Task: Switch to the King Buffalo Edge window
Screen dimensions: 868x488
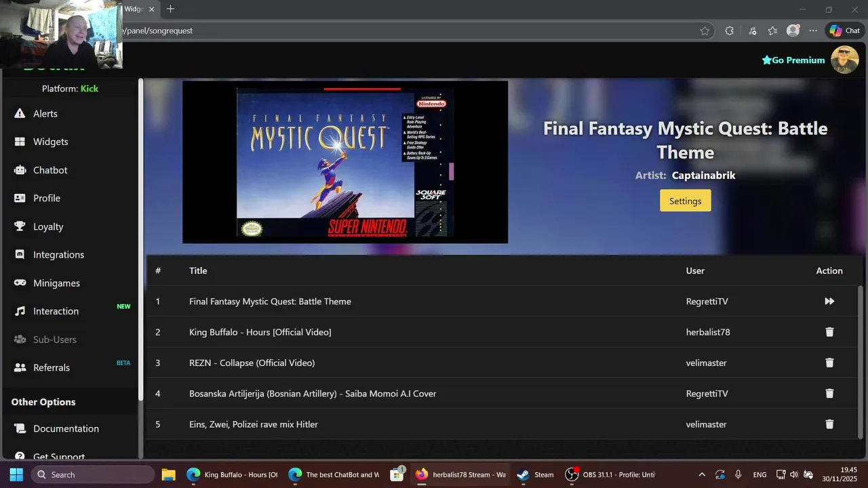Action: [x=232, y=474]
